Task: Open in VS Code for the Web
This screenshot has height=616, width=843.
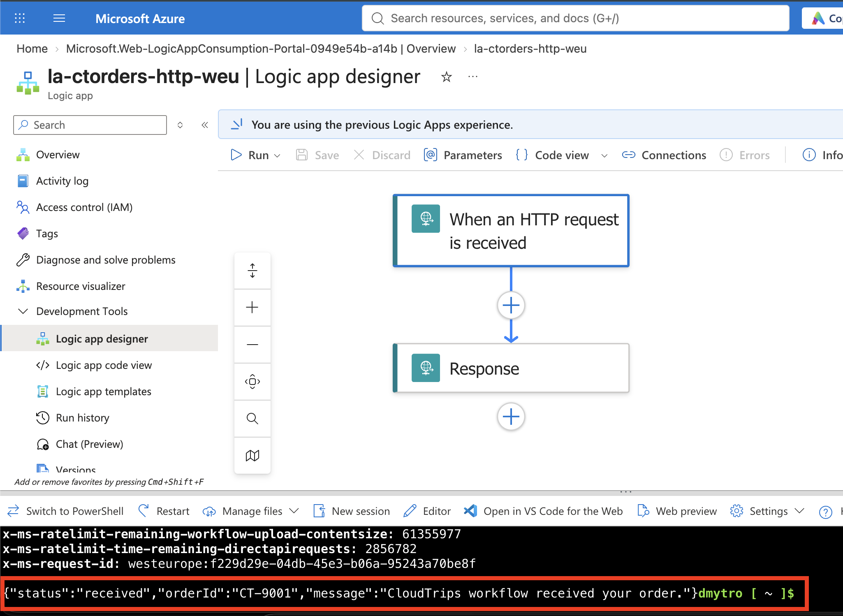Action: coord(543,511)
